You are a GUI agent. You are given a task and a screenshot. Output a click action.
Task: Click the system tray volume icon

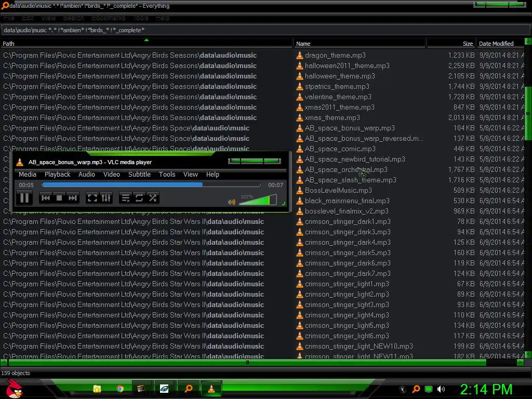441,389
